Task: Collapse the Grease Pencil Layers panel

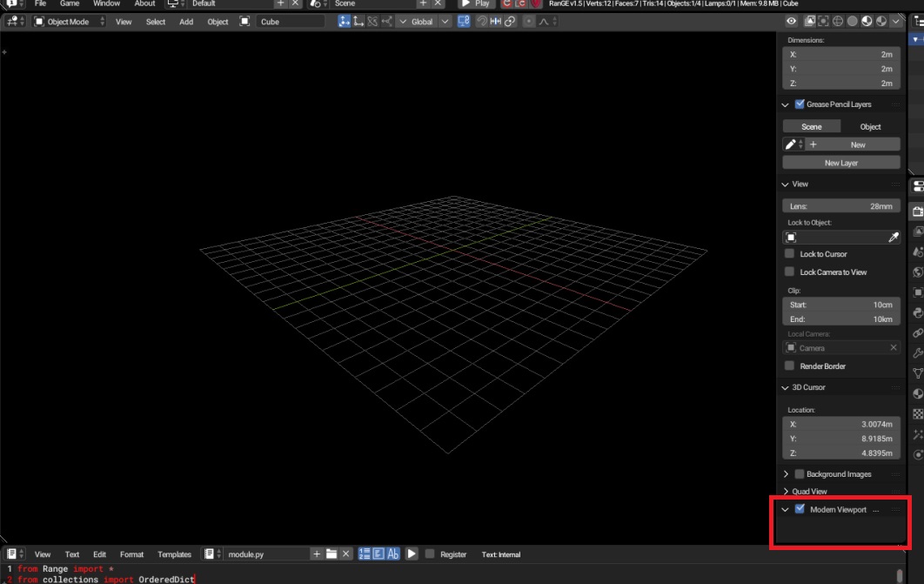Action: (x=785, y=105)
